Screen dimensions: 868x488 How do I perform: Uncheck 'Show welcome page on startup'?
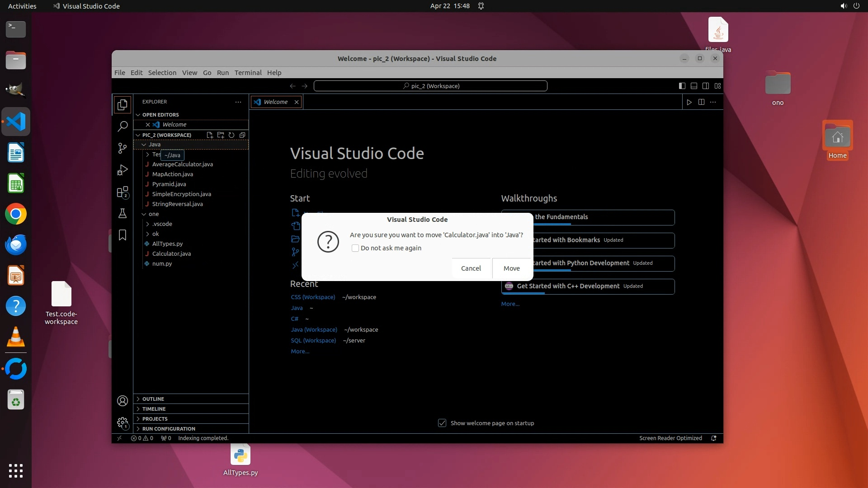click(x=442, y=423)
